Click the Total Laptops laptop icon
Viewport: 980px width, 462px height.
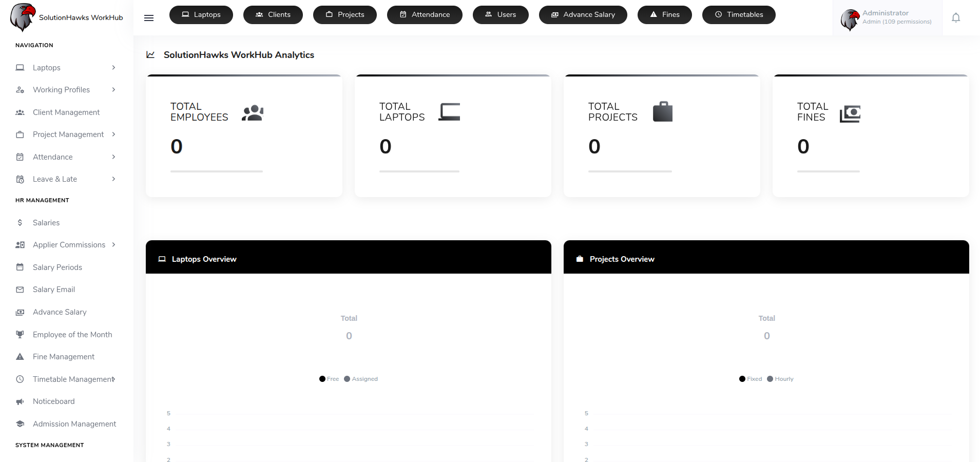pyautogui.click(x=449, y=112)
